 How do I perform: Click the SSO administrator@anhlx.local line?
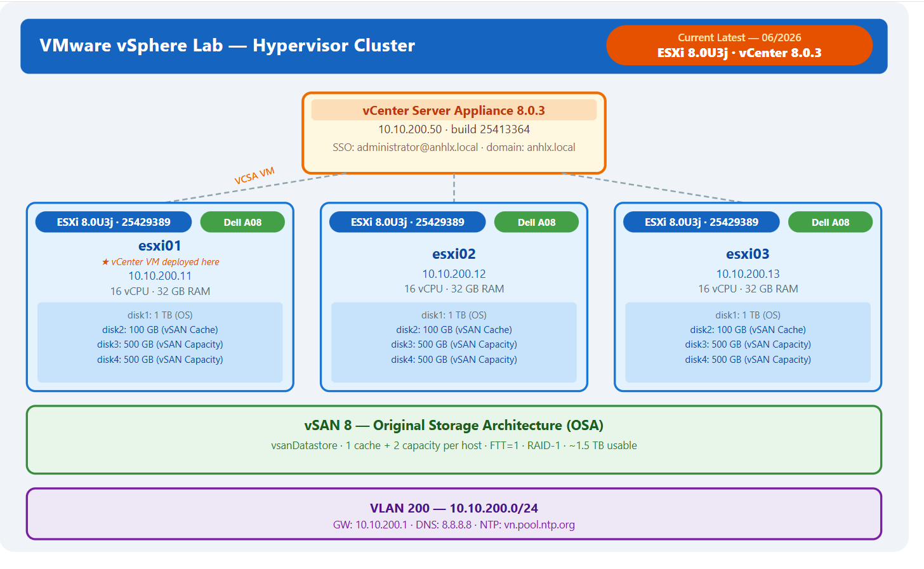454,147
